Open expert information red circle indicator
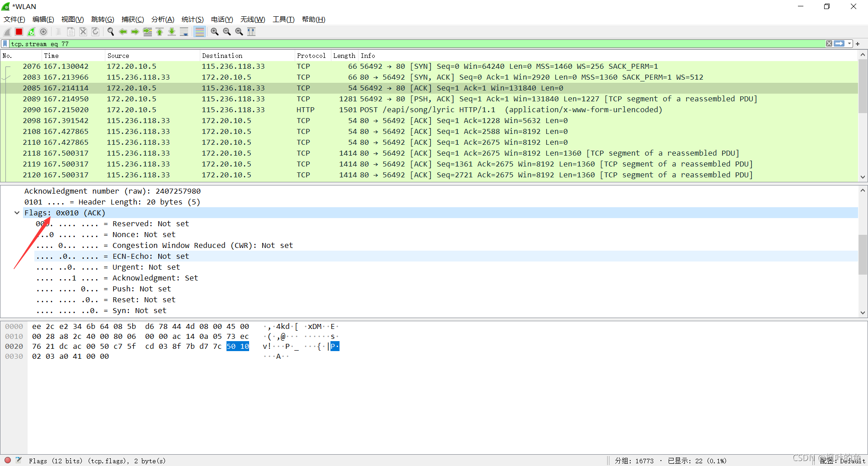The width and height of the screenshot is (868, 466). tap(8, 460)
